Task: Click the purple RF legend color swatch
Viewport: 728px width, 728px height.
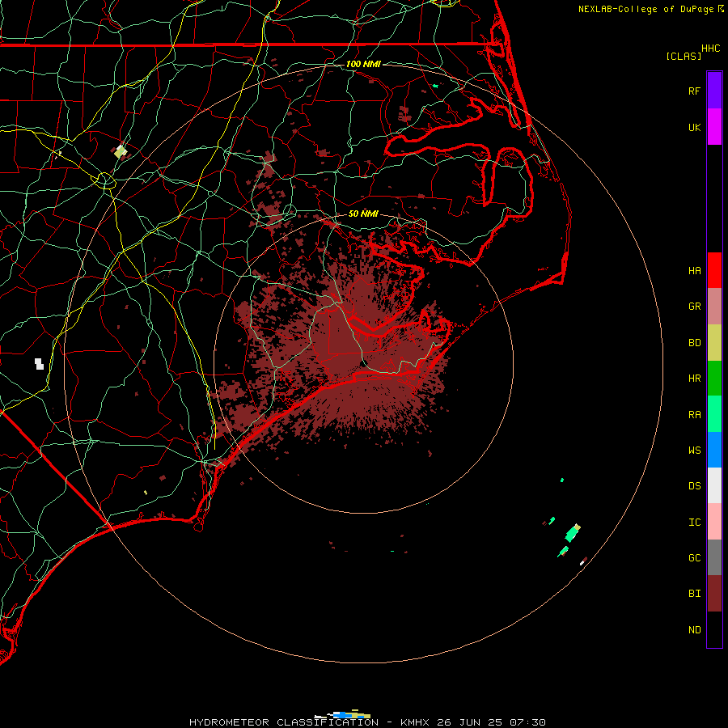Action: tap(714, 90)
